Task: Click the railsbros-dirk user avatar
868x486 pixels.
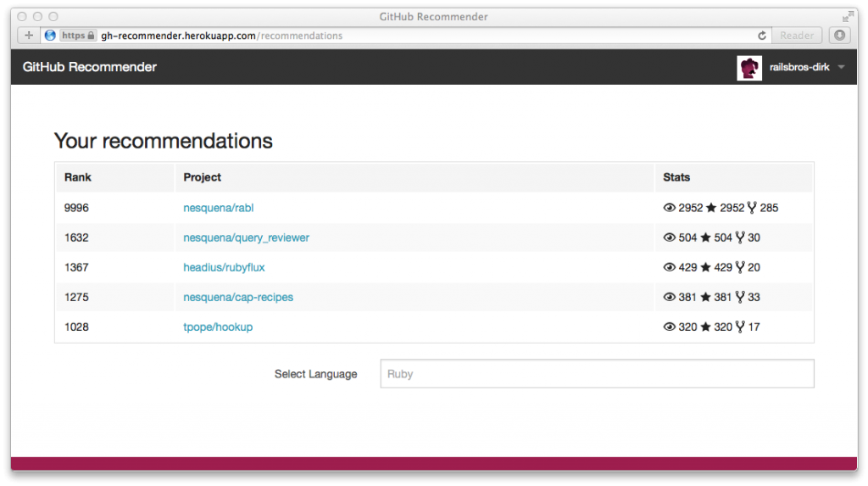Action: [749, 68]
